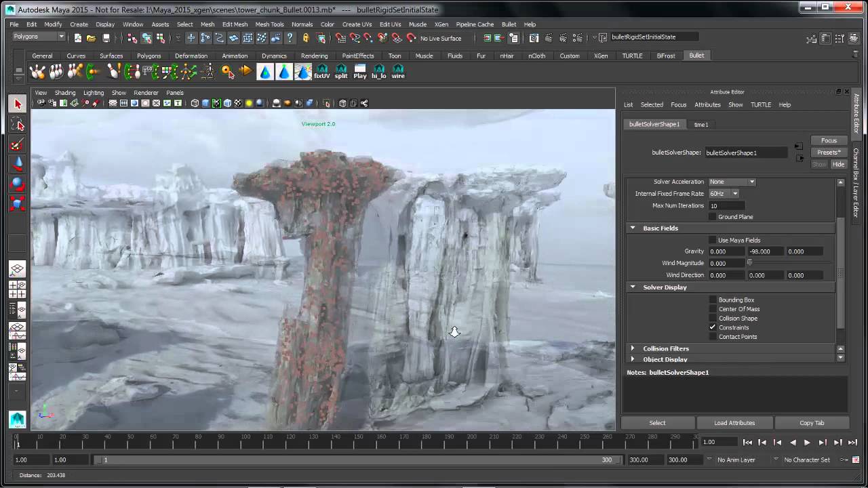Screen dimensions: 868x488
Task: Enable the Ground Plane checkbox
Action: click(x=712, y=217)
